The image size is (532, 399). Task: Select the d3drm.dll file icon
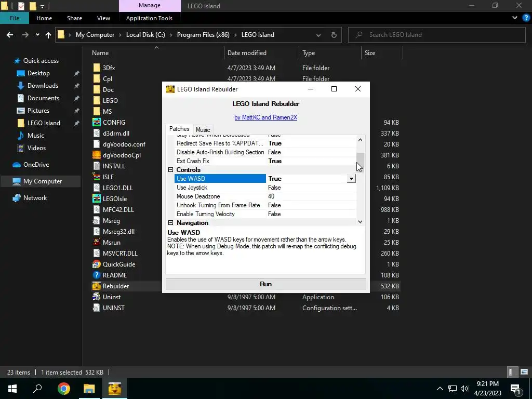(97, 134)
